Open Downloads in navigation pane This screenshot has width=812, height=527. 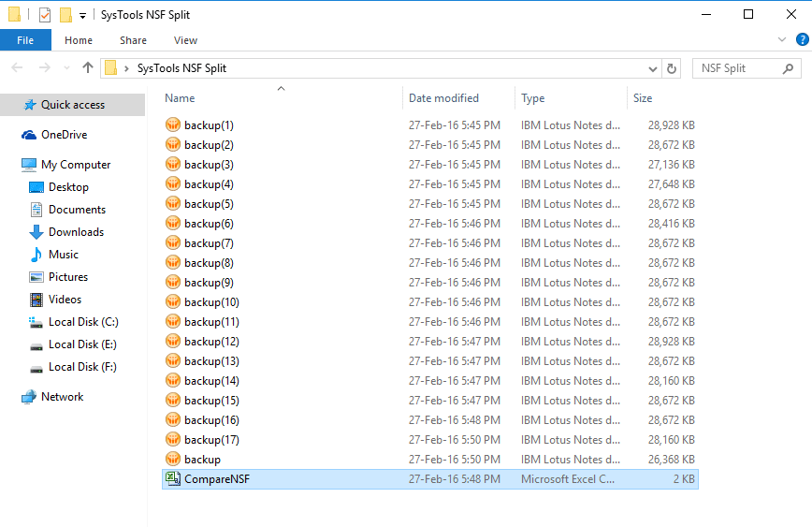pyautogui.click(x=76, y=232)
